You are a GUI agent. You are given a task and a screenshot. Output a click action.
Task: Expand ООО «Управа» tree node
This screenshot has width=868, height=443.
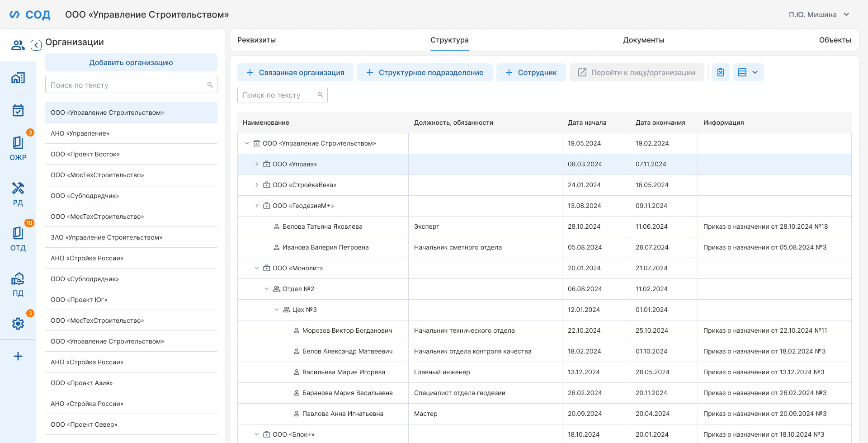pyautogui.click(x=257, y=164)
